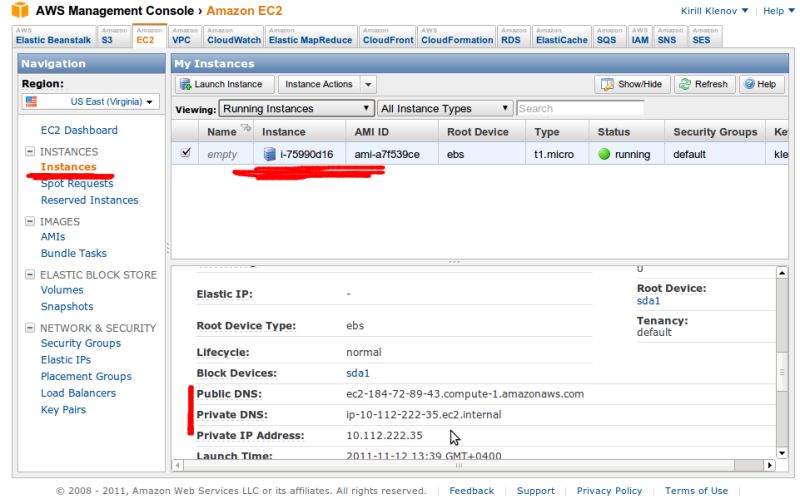Click the details pane scroll up arrow
800x504 pixels.
click(x=782, y=273)
